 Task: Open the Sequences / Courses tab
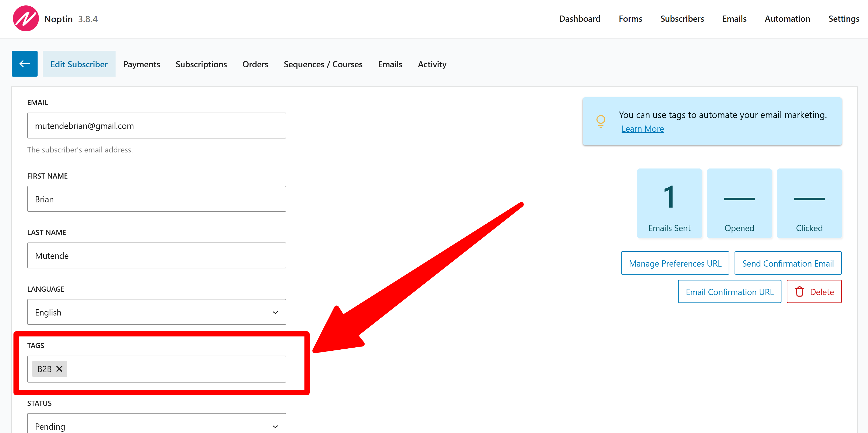pos(323,64)
